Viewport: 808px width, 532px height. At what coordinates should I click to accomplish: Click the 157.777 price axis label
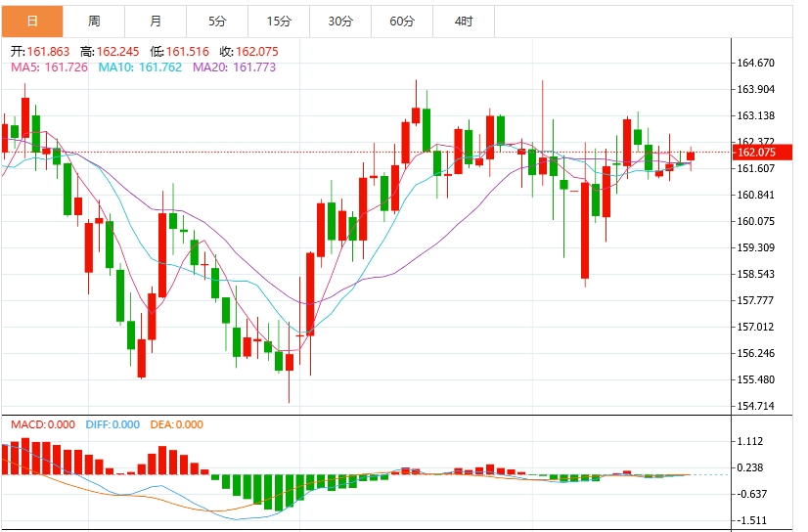coord(755,300)
